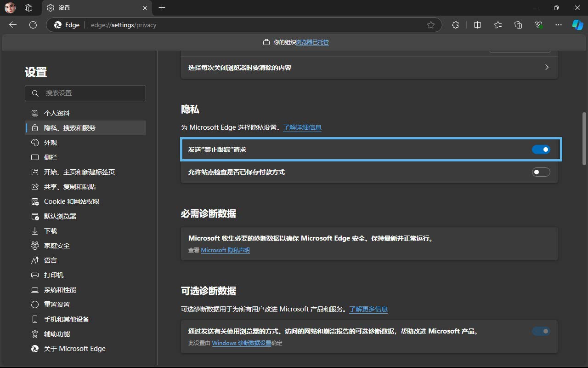This screenshot has width=588, height=368.
Task: Open Phone and other devices (手机和其他设备)
Action: 85,319
